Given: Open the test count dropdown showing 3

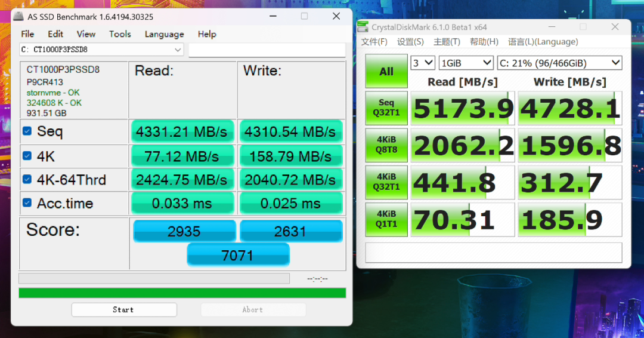Looking at the screenshot, I should pyautogui.click(x=423, y=63).
